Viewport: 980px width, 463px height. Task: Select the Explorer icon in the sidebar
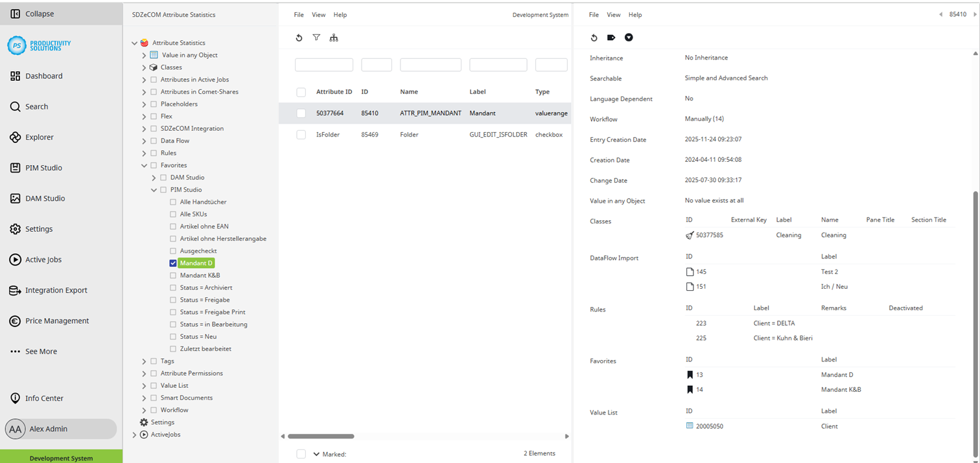16,137
